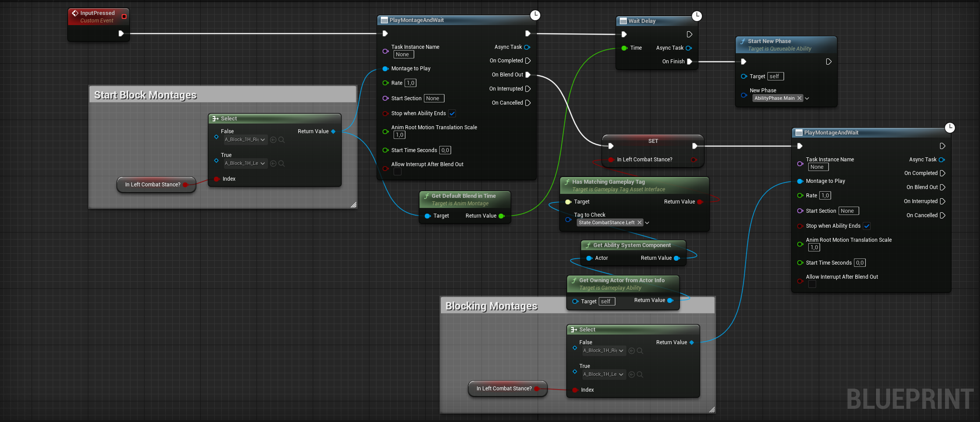Click Start Time Seconds field on left PlayMontageAndWait
The height and width of the screenshot is (422, 980).
(445, 150)
